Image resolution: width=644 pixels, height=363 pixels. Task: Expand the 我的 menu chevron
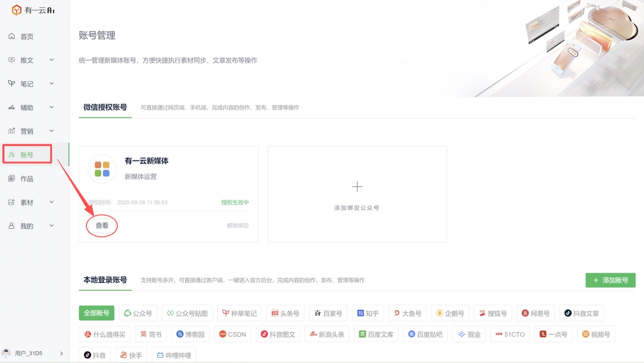coord(52,226)
